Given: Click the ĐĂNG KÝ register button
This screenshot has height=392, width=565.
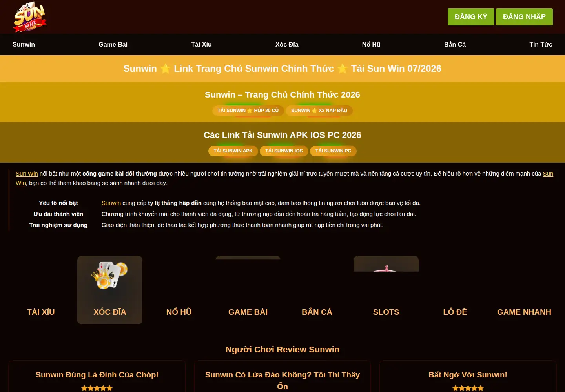Looking at the screenshot, I should point(471,17).
